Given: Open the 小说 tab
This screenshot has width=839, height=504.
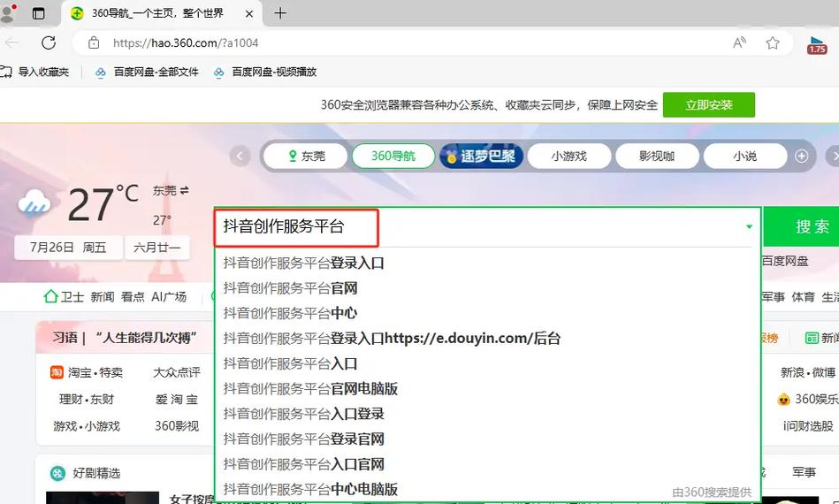Looking at the screenshot, I should click(x=744, y=157).
